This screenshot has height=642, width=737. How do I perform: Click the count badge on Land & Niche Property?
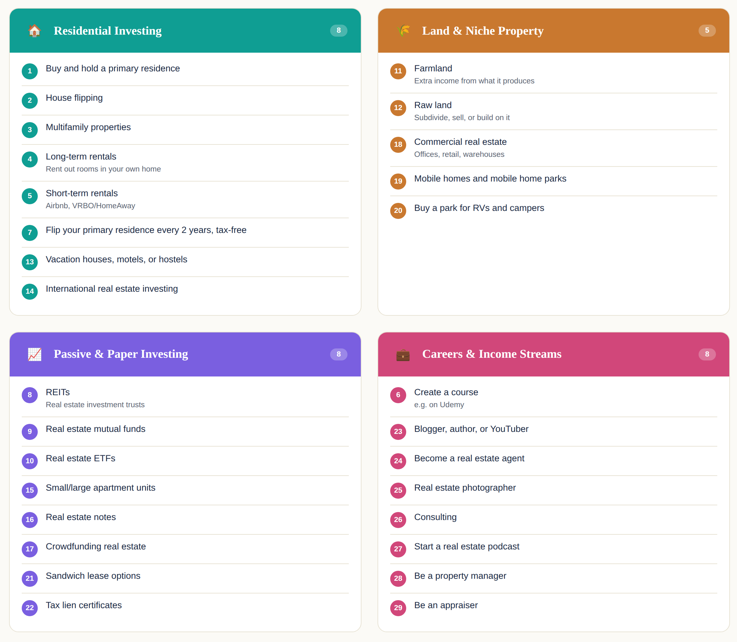coord(707,31)
